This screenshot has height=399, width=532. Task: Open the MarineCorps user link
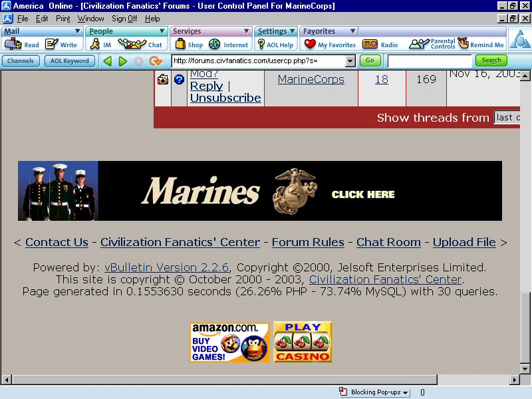(x=311, y=79)
